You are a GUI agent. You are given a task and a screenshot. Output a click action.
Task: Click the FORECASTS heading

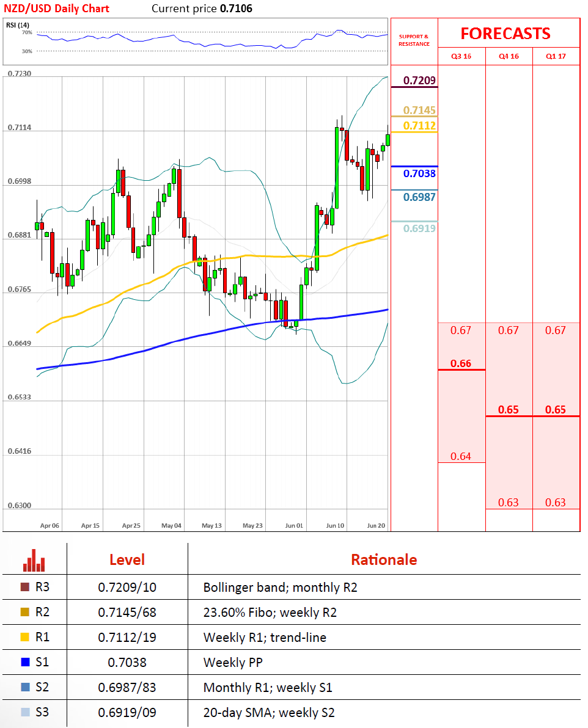pos(505,34)
